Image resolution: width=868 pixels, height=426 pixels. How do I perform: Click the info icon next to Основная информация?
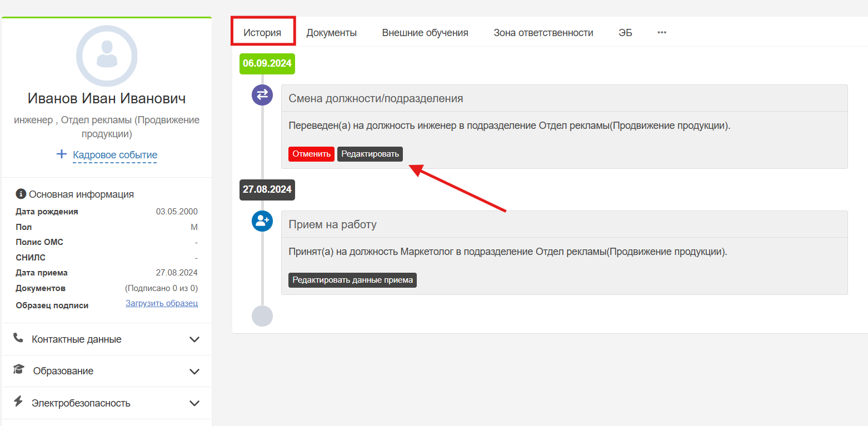21,194
